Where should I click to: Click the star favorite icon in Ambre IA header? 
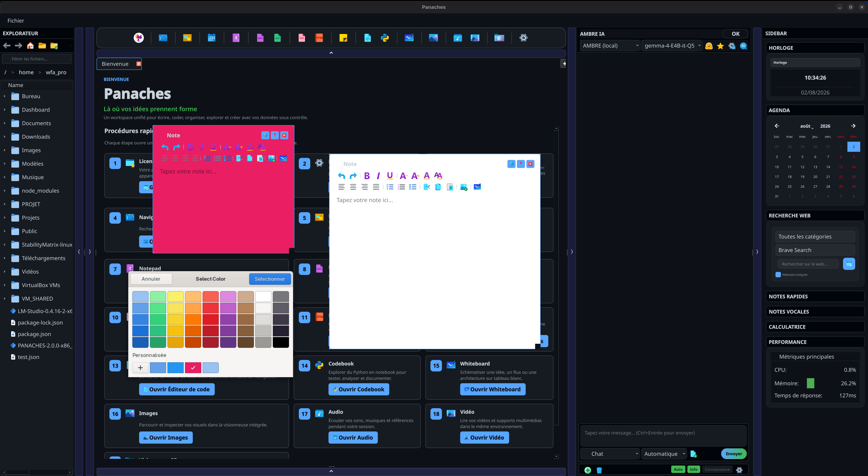coord(720,46)
